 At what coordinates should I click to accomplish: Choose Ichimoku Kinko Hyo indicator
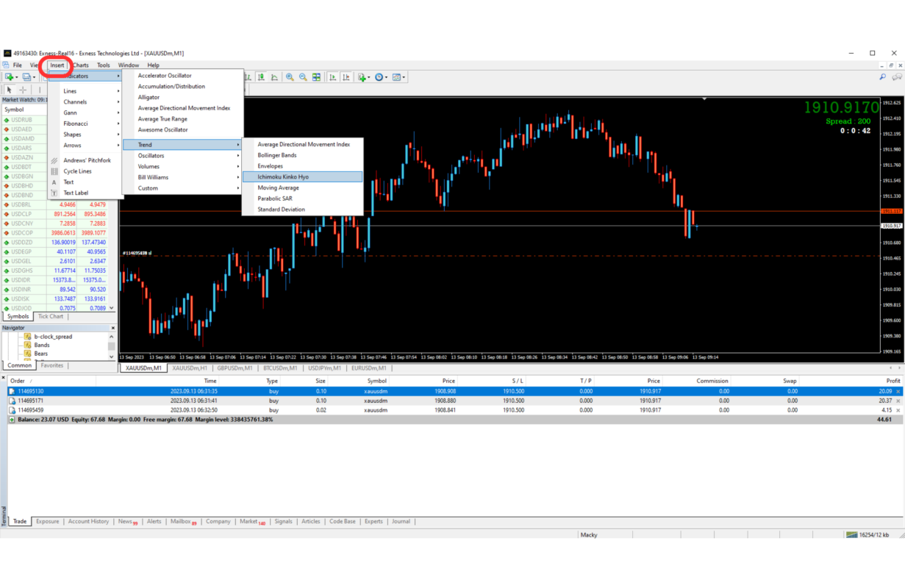[302, 177]
